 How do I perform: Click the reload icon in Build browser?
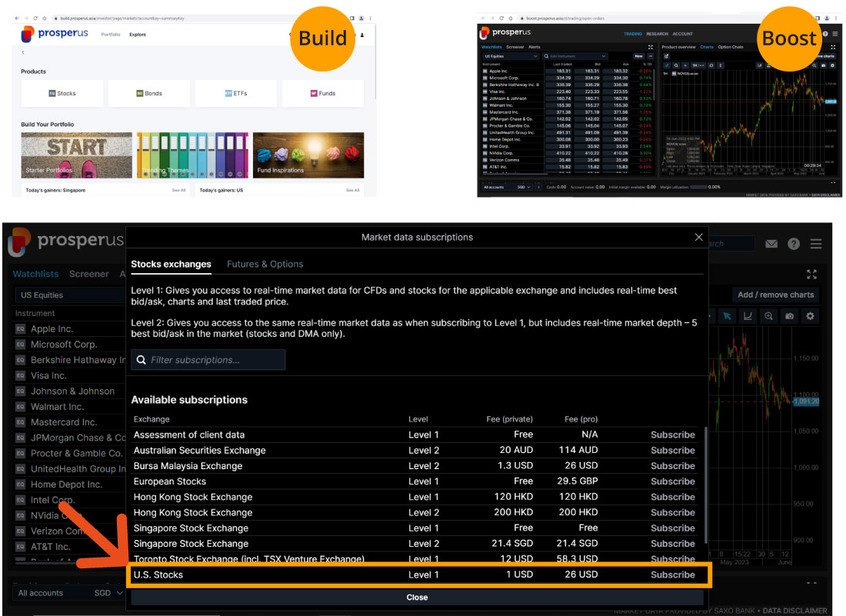coord(35,18)
